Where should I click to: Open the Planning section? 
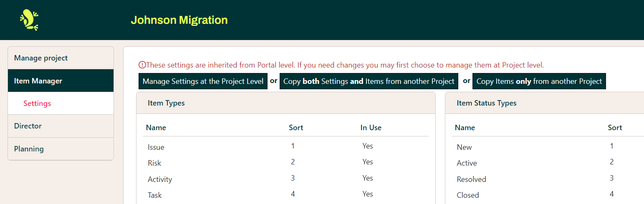click(29, 149)
